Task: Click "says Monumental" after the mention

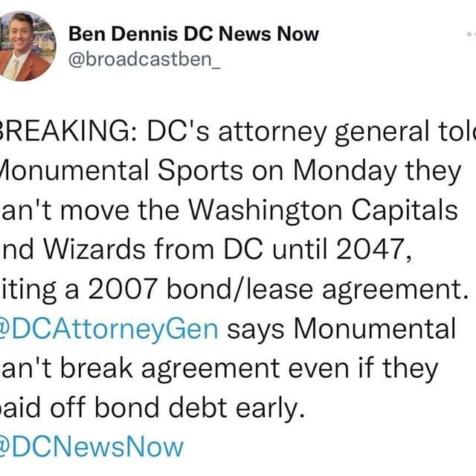Action: click(339, 329)
